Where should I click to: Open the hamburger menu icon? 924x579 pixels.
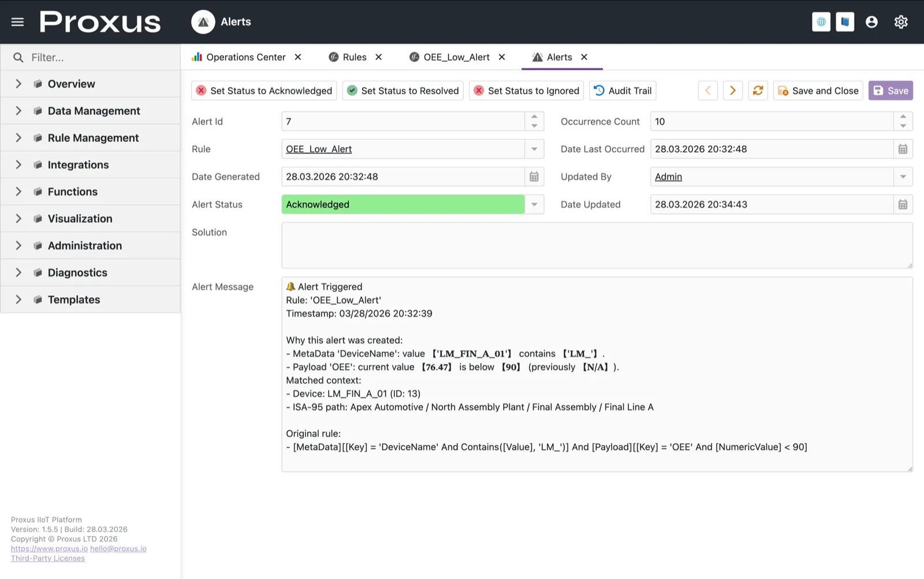point(17,22)
